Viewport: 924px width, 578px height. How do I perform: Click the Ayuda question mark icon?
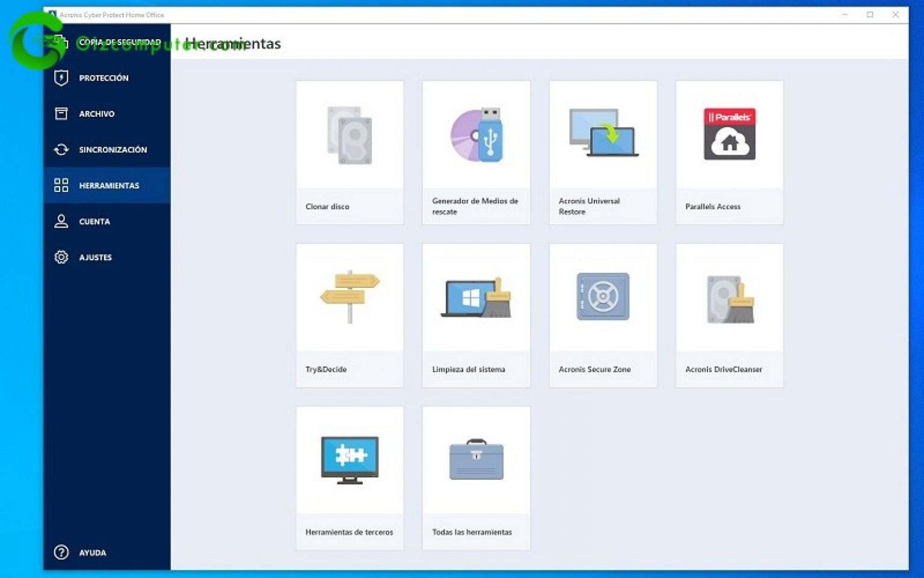[x=61, y=552]
